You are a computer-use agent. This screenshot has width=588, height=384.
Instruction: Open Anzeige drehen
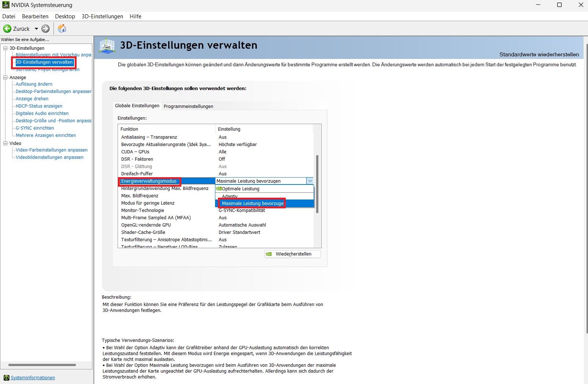(x=32, y=99)
